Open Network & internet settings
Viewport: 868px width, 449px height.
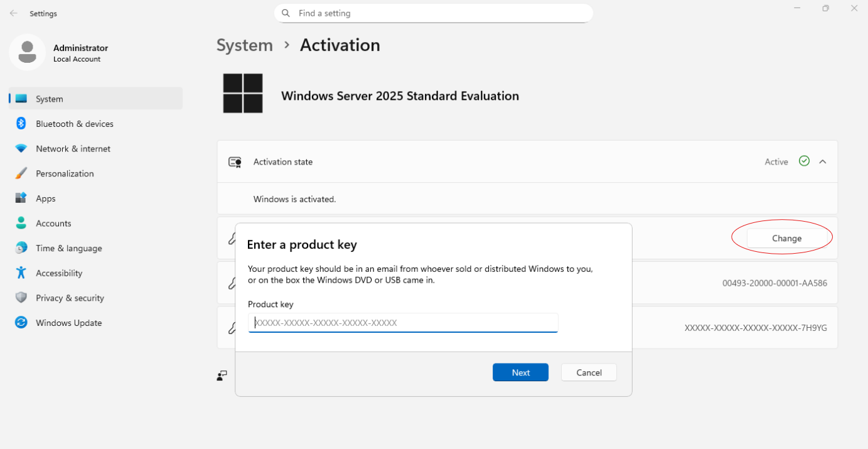tap(95, 149)
